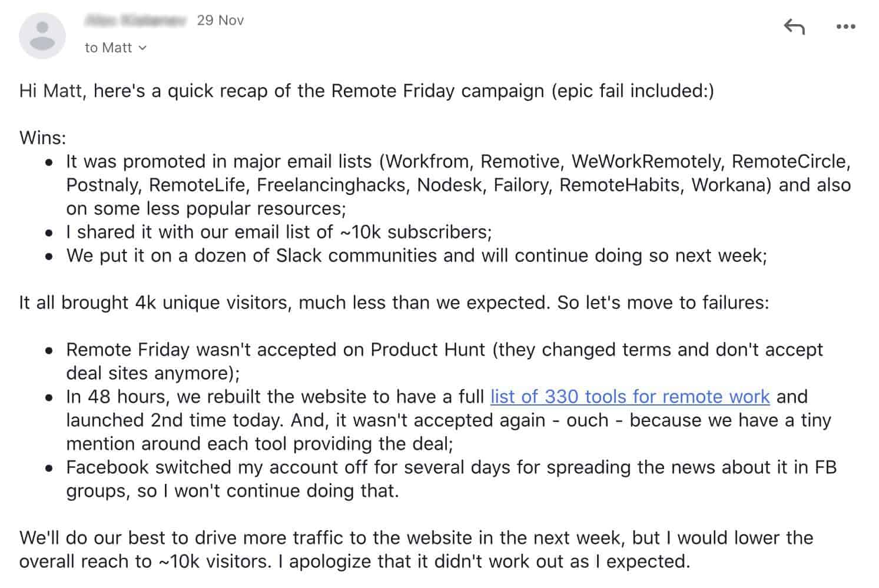Expand recipient details chevron beside "to Matt"

142,48
